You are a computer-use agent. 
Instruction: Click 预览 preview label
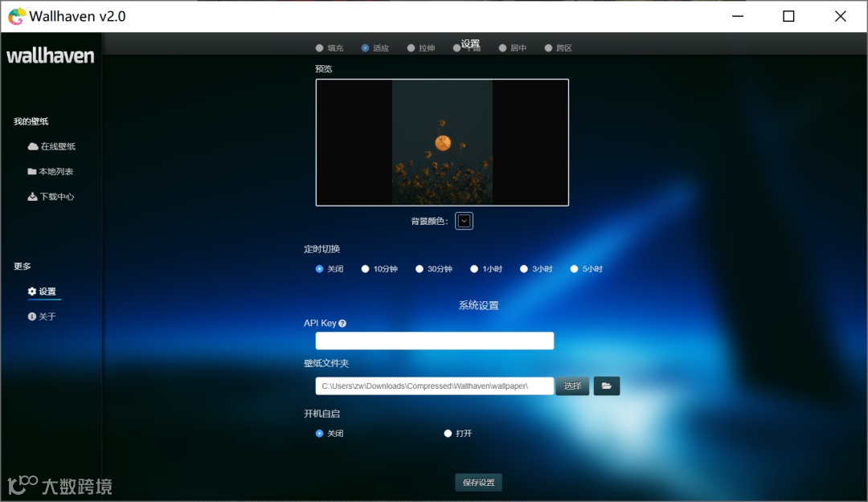[323, 68]
